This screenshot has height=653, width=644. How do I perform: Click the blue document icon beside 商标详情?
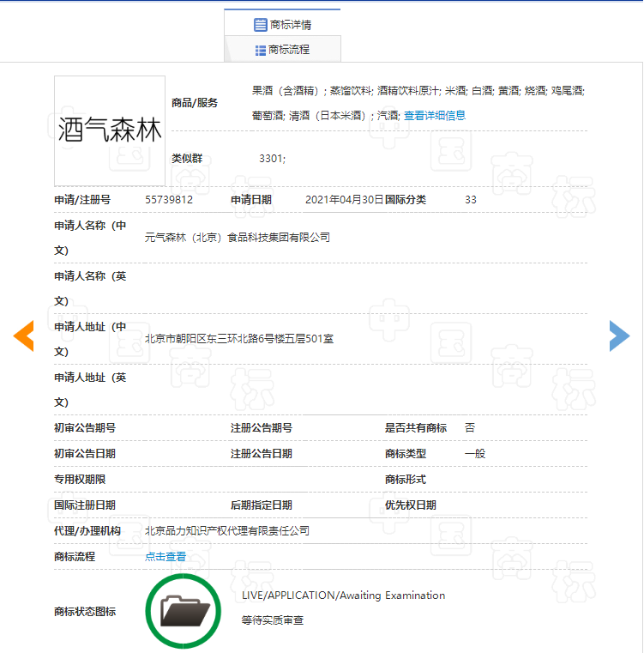point(260,25)
